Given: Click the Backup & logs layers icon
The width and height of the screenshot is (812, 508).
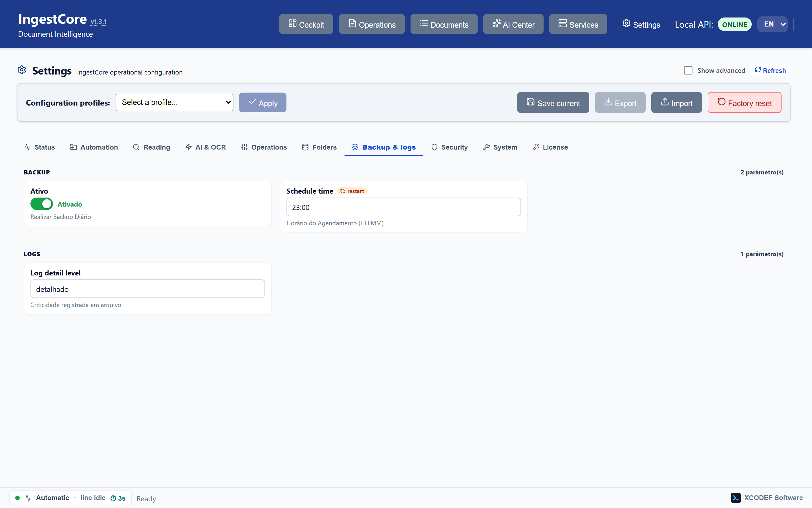Looking at the screenshot, I should [x=355, y=147].
